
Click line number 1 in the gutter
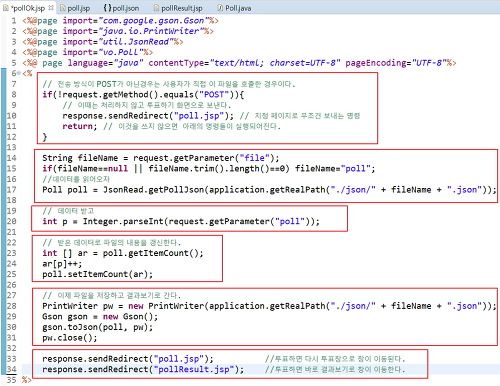(x=14, y=21)
